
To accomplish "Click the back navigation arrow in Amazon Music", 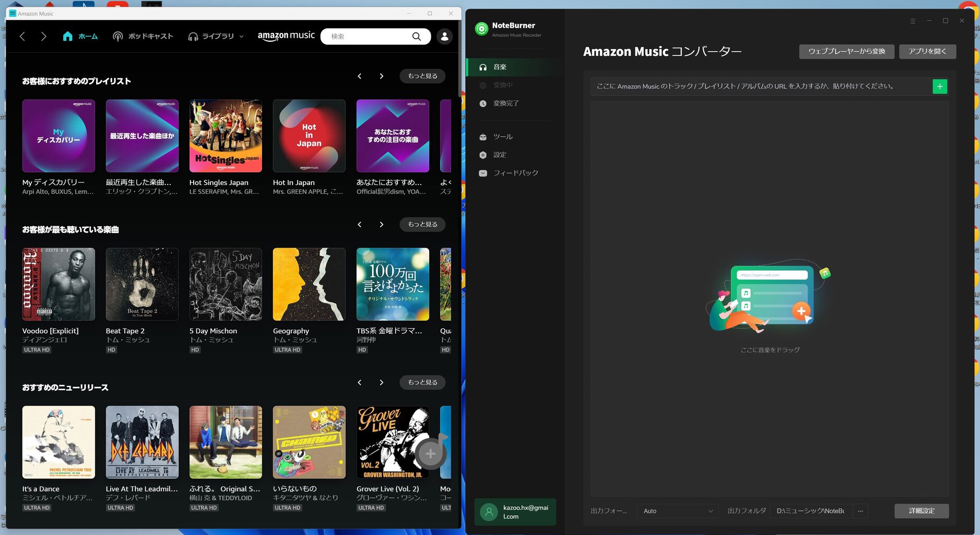I will pyautogui.click(x=22, y=36).
